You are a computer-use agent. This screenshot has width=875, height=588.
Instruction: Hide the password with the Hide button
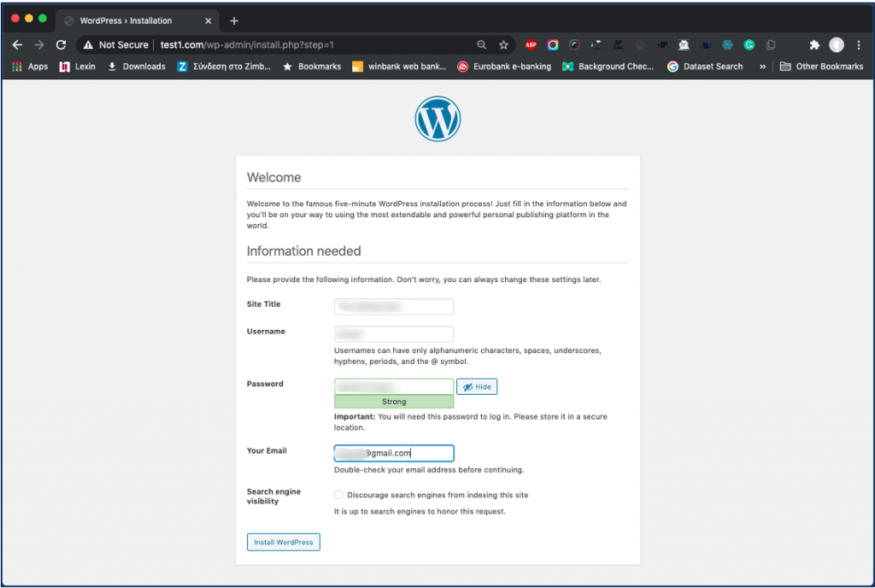tap(477, 386)
